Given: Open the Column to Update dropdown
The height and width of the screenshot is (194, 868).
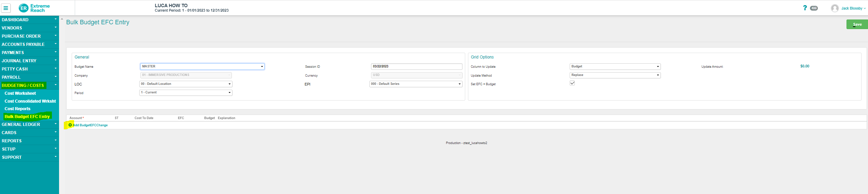Looking at the screenshot, I should point(615,66).
